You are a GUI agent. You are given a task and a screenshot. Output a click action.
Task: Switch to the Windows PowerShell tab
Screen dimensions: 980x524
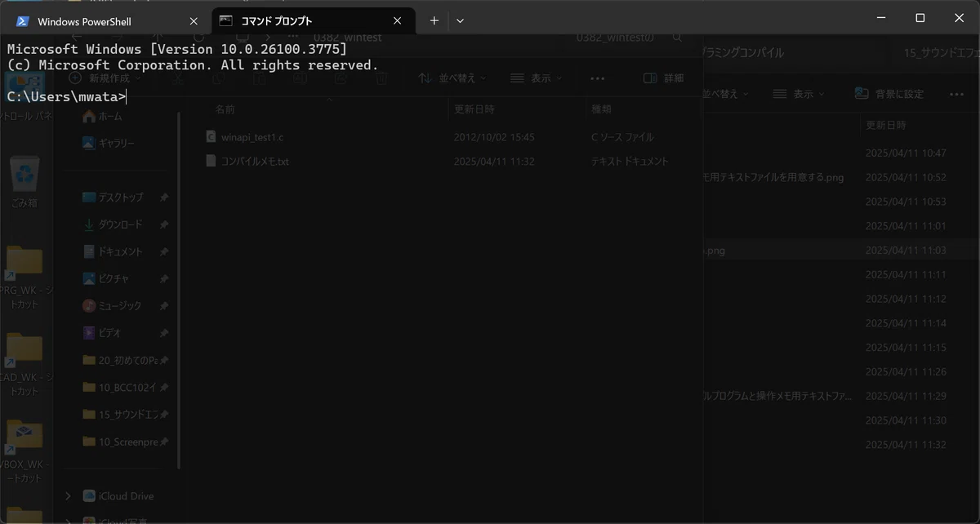(x=108, y=21)
